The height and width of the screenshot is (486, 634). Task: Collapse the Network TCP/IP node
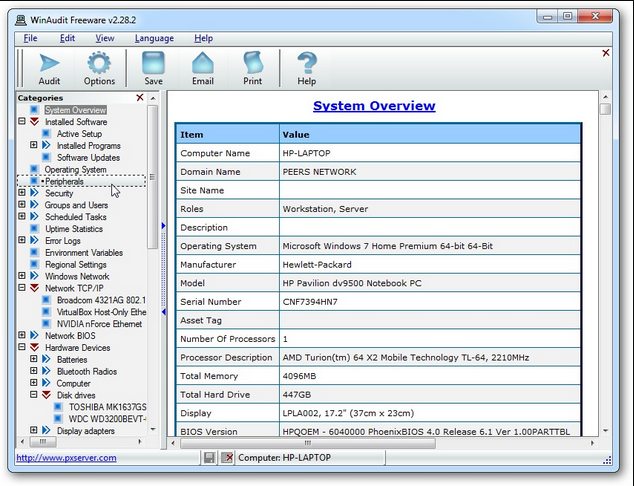22,288
